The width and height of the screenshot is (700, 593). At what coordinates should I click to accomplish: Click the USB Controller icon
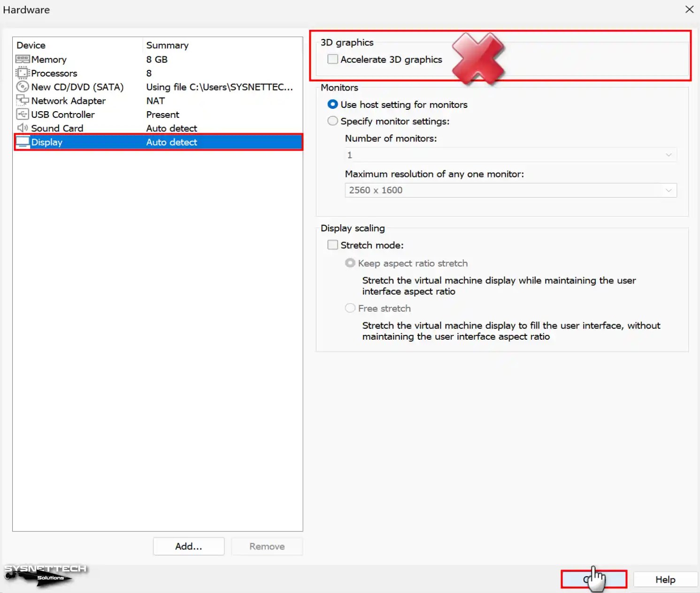point(23,114)
